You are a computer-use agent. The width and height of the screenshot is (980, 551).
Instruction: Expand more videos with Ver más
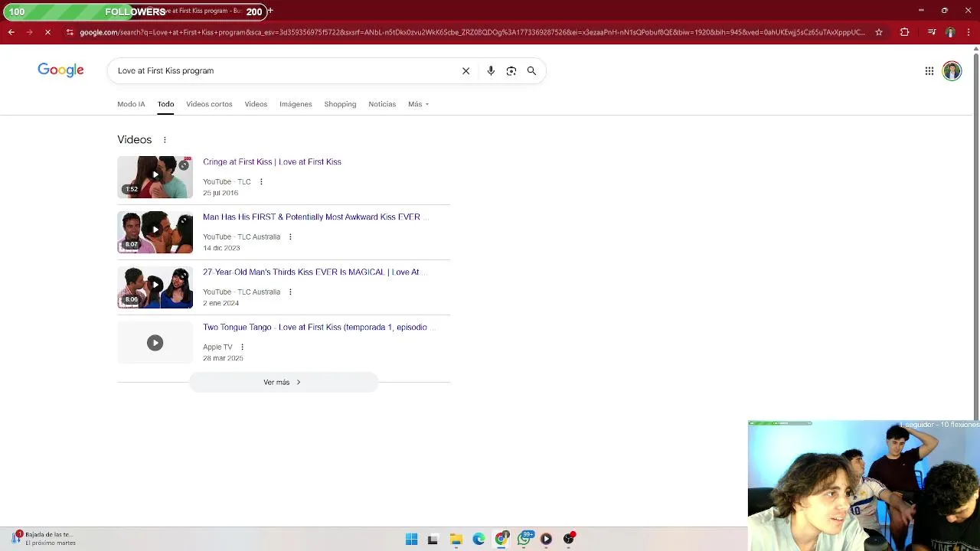click(283, 383)
